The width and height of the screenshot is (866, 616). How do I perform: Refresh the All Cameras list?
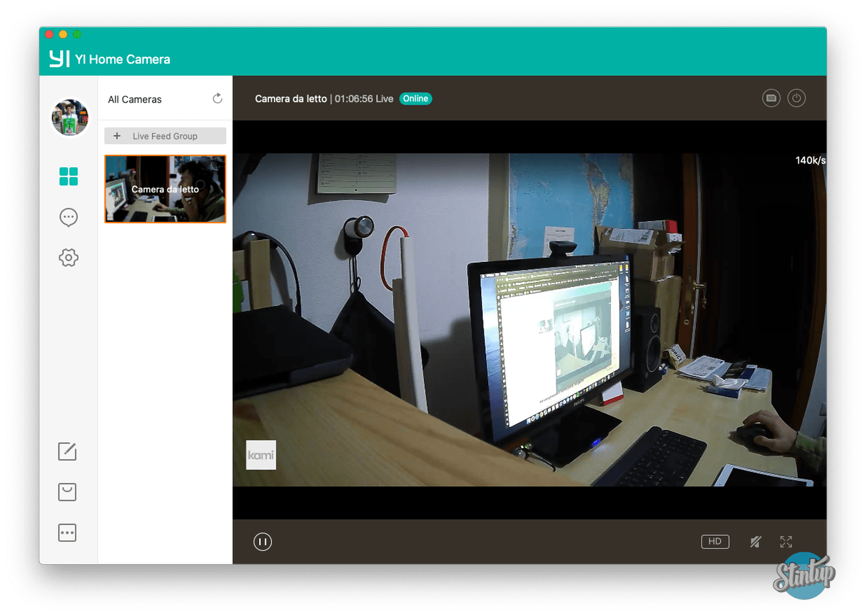[x=218, y=98]
